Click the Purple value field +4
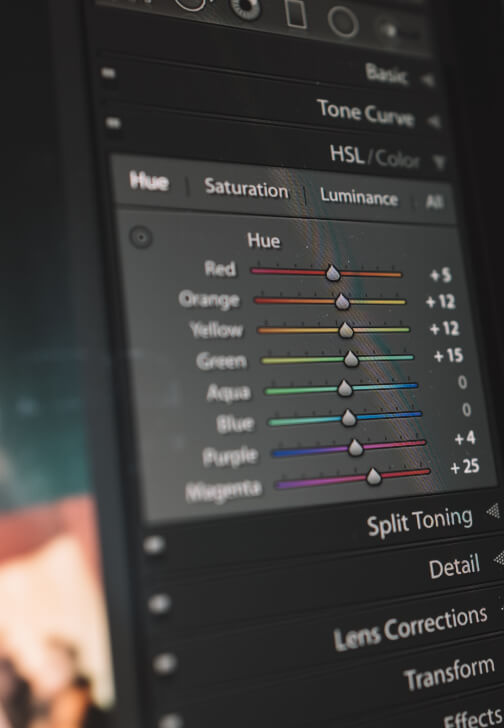Image resolution: width=504 pixels, height=728 pixels. (x=465, y=438)
